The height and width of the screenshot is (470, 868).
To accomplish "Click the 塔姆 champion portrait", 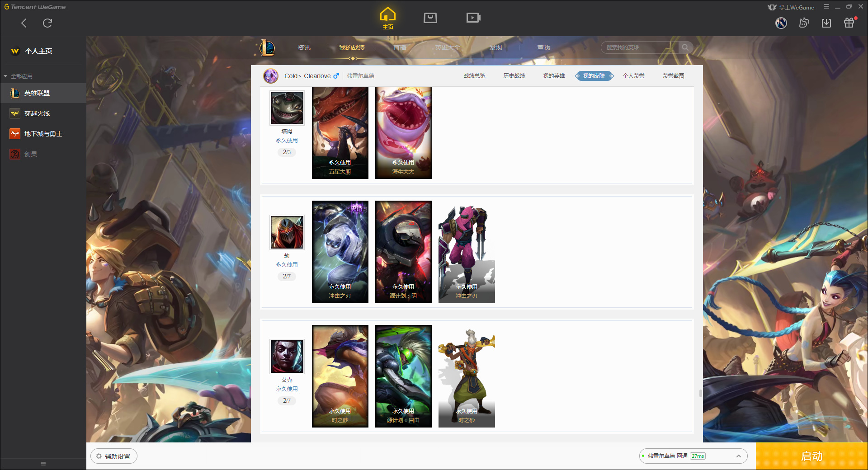I will (287, 108).
